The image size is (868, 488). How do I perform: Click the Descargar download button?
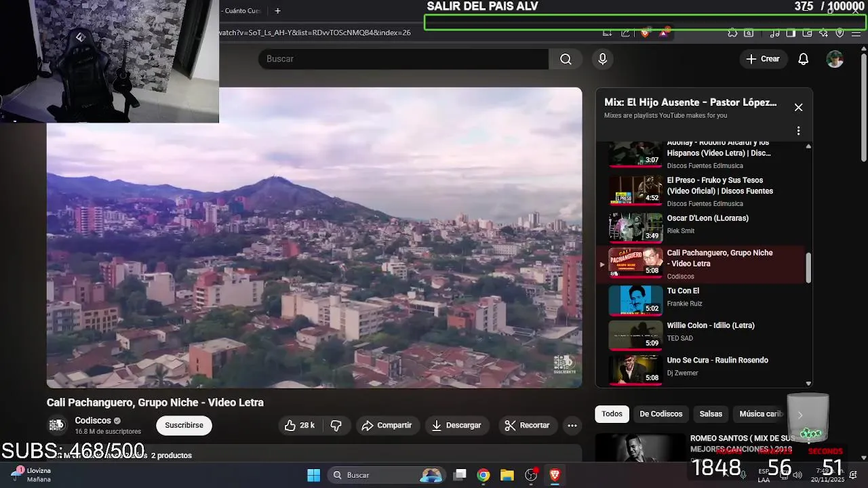pos(456,425)
